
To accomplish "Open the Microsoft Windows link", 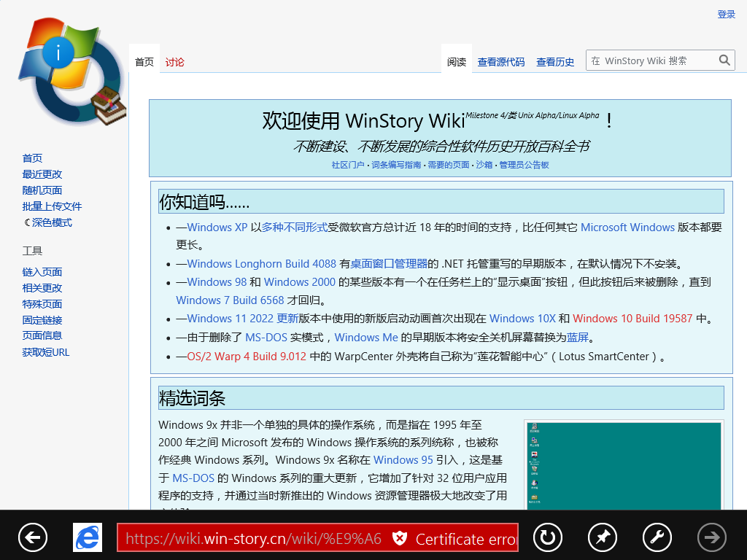I will tap(627, 227).
